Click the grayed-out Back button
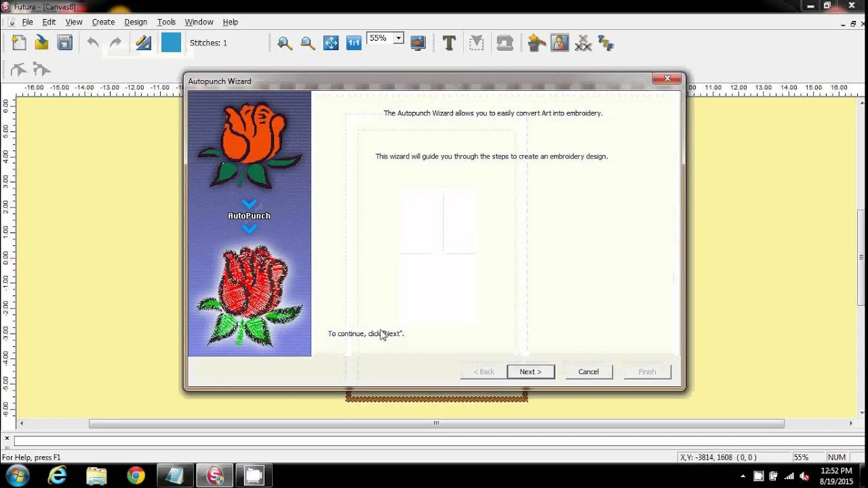This screenshot has height=488, width=868. [484, 371]
